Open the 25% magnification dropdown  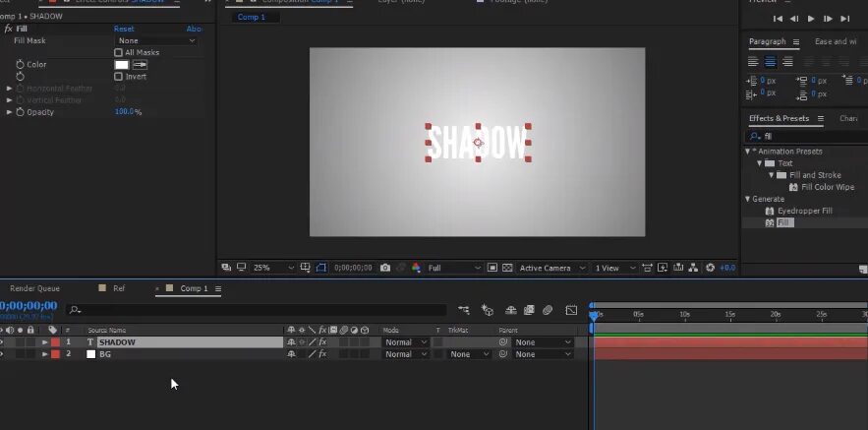click(x=273, y=268)
